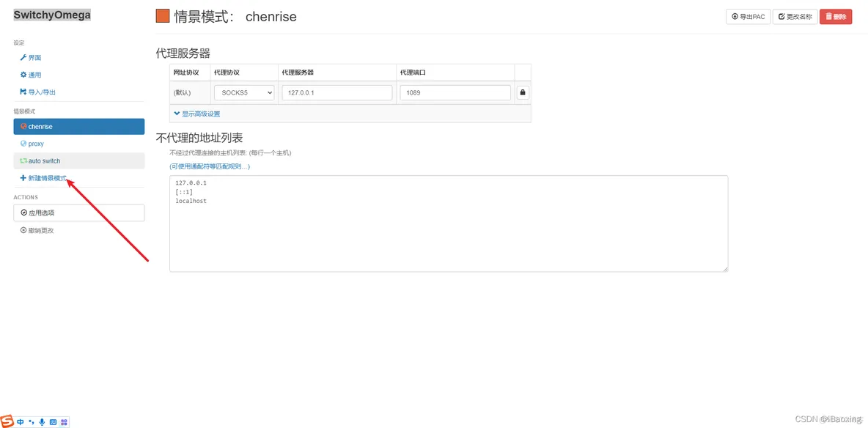Viewport: 868px width, 428px height.
Task: Click the SwitchyOmega title logo
Action: pos(52,15)
